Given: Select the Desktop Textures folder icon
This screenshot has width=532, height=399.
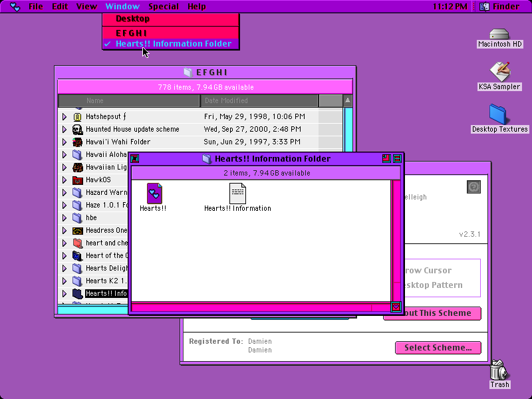Looking at the screenshot, I should coord(498,114).
